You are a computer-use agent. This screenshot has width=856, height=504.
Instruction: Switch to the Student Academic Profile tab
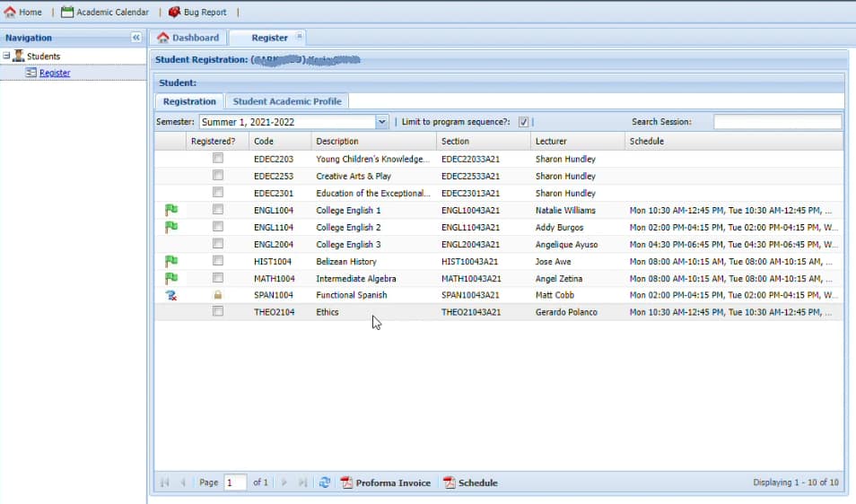(x=286, y=101)
